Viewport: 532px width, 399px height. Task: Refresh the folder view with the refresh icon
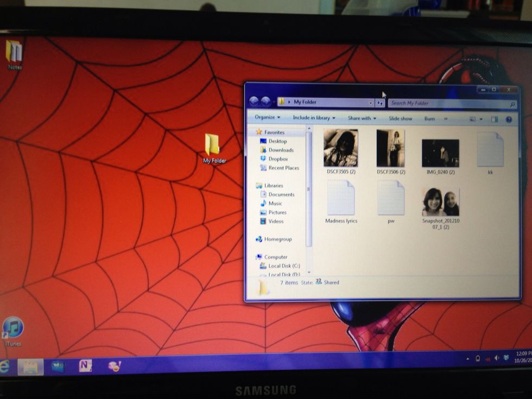pyautogui.click(x=380, y=102)
